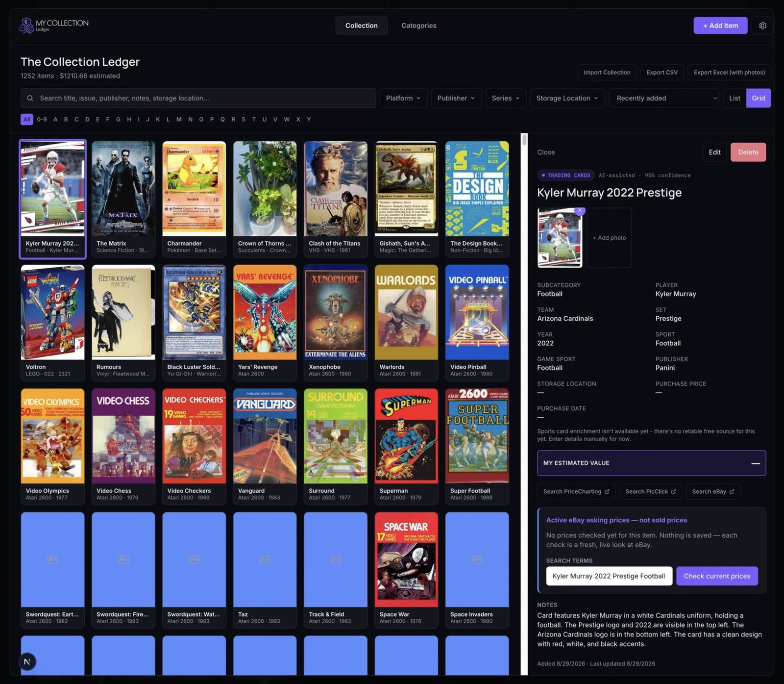This screenshot has width=784, height=684.
Task: Switch to List view
Action: tap(735, 98)
